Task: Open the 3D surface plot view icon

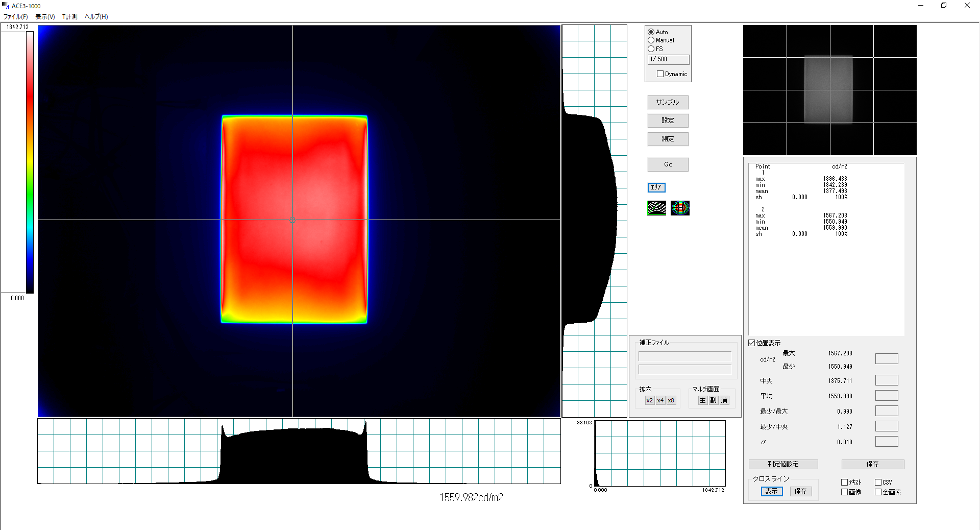Action: (x=656, y=208)
